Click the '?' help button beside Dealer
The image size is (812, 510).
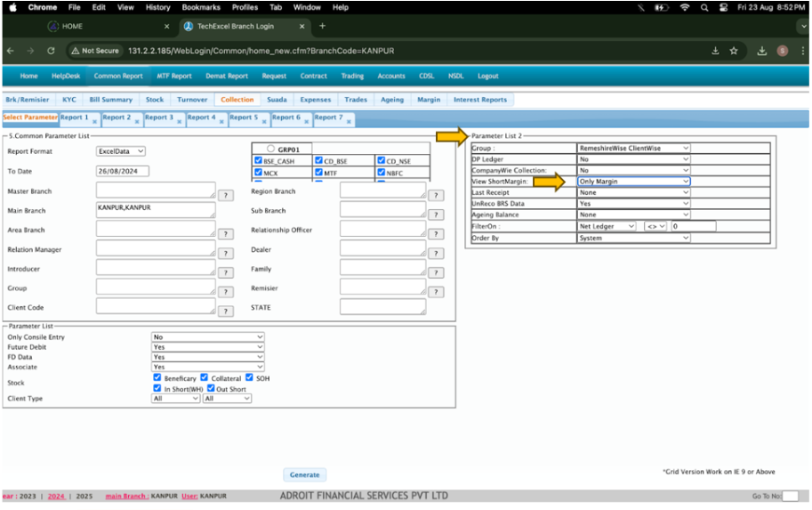tap(436, 253)
